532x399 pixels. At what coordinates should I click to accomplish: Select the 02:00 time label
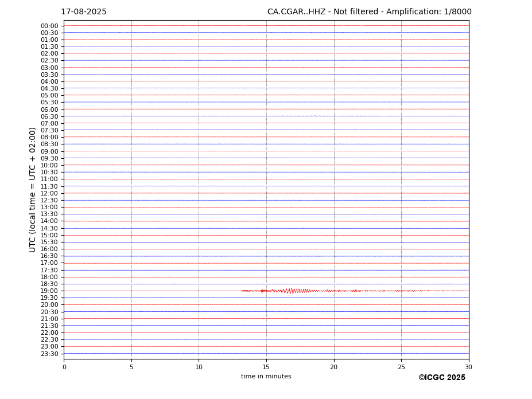coord(49,54)
